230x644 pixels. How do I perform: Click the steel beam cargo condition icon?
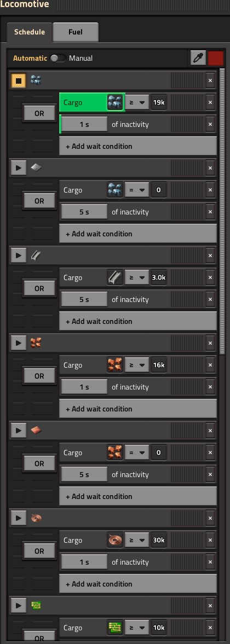coord(115,277)
